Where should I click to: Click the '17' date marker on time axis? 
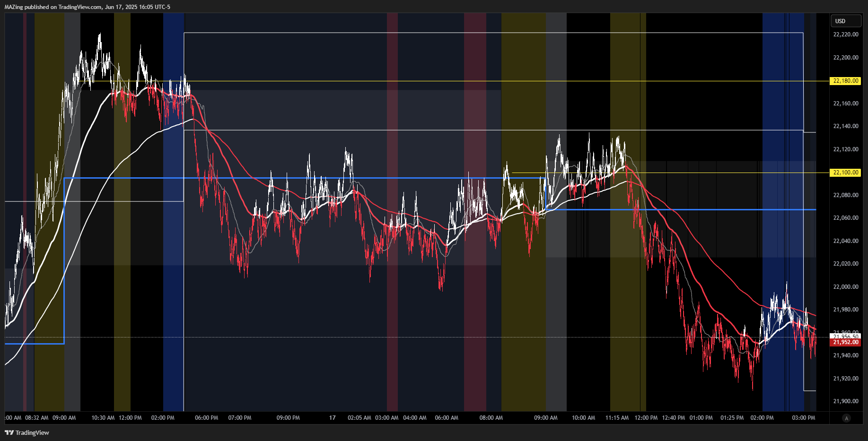(333, 418)
